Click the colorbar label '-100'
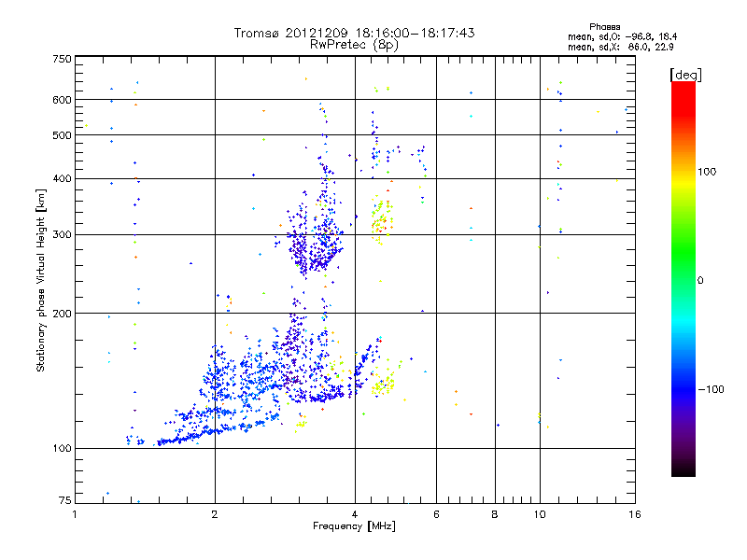Image resolution: width=747 pixels, height=560 pixels. pos(711,389)
